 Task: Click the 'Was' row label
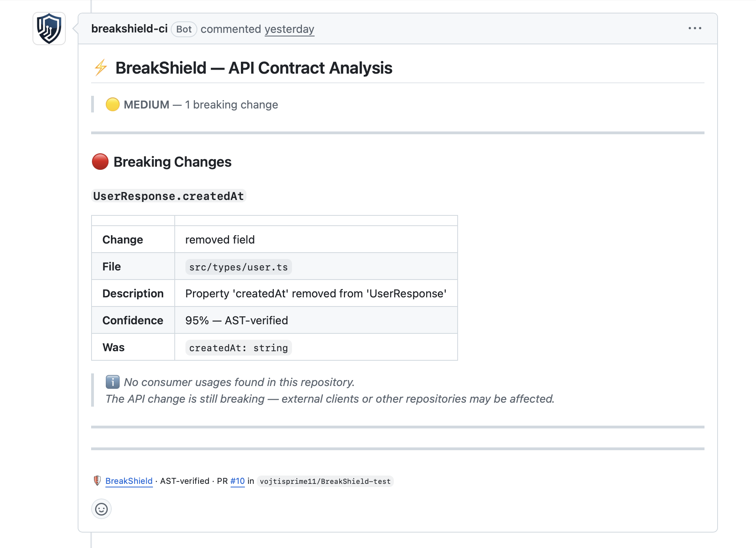pos(113,347)
